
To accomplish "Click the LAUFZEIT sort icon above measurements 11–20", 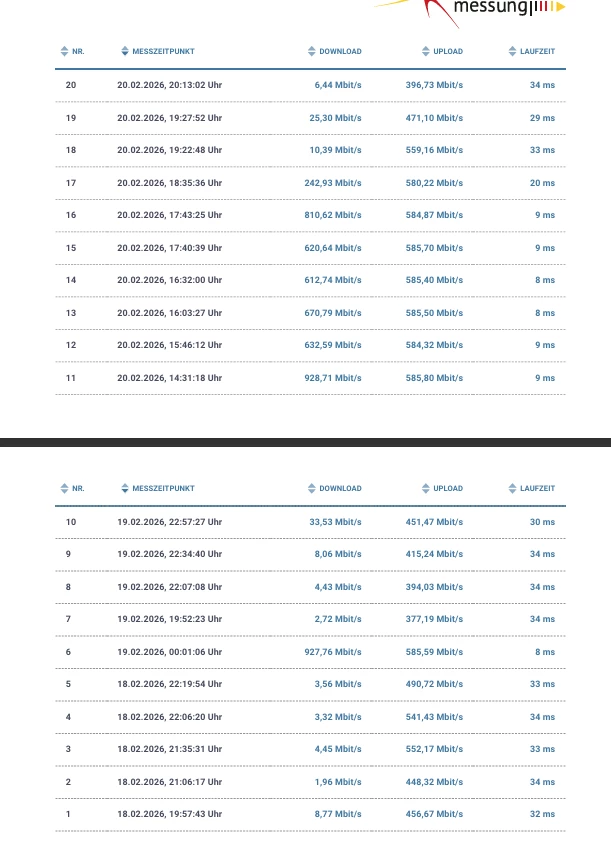I will (512, 51).
